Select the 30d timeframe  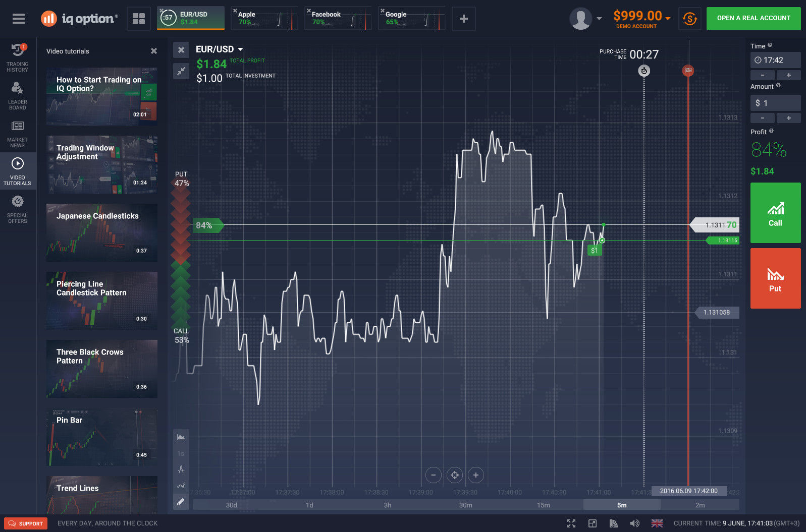click(x=232, y=505)
